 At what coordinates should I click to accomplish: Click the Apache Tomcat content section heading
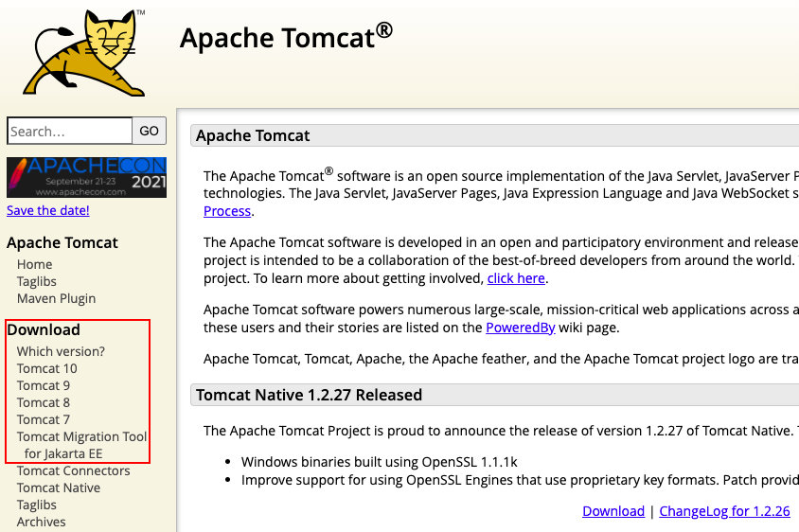tap(253, 135)
